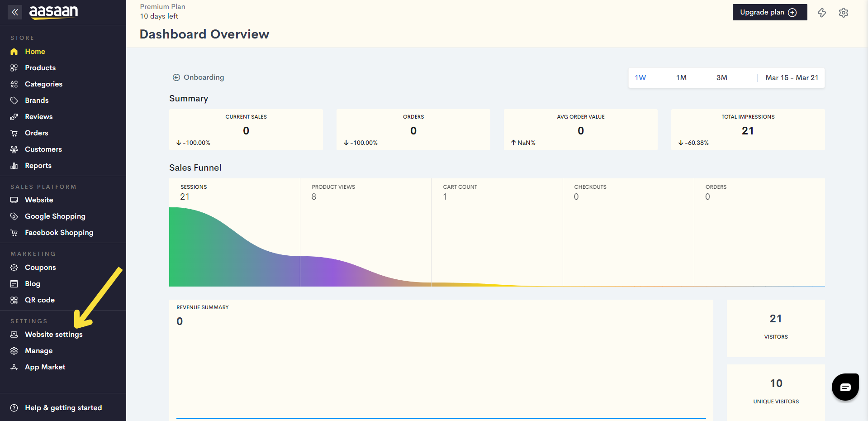The height and width of the screenshot is (421, 868).
Task: Open the Mar 15 - Mar 21 date picker
Action: pos(792,78)
